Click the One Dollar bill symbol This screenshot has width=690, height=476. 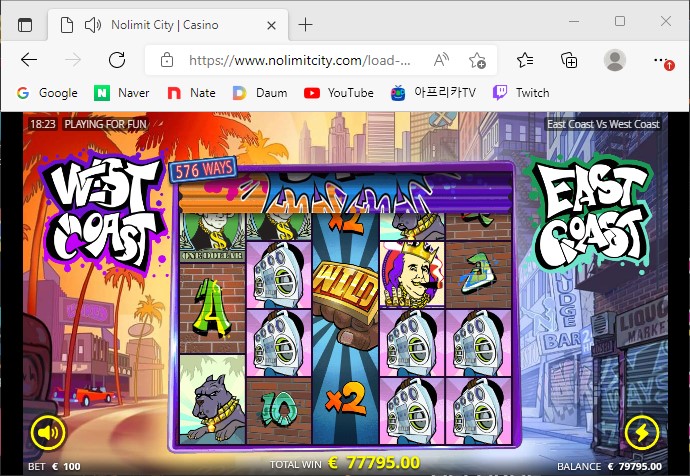coord(212,238)
